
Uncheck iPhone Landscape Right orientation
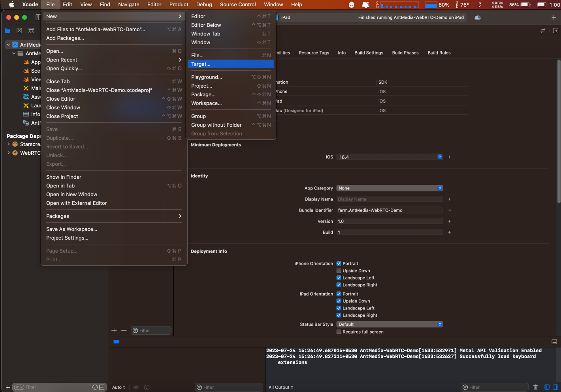(x=339, y=285)
